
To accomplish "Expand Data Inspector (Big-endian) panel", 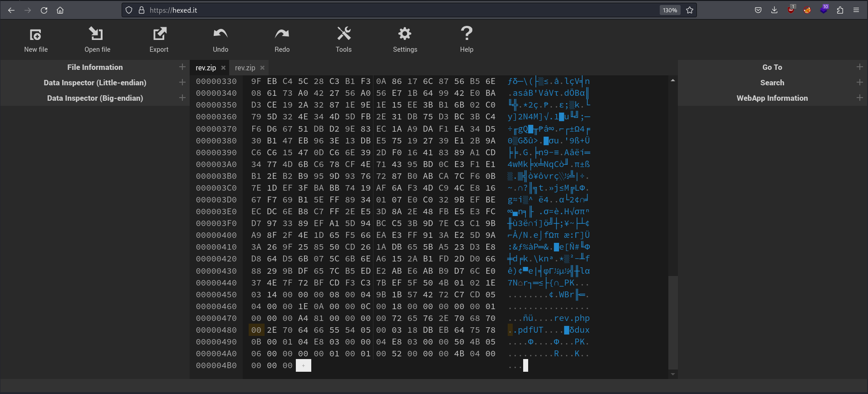I will tap(182, 98).
